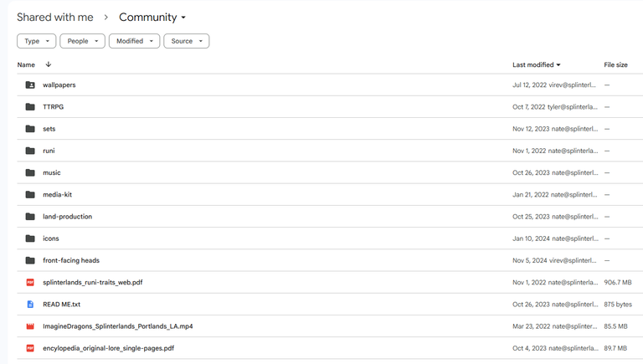
Task: Click the READ ME.txt document icon
Action: coord(30,304)
